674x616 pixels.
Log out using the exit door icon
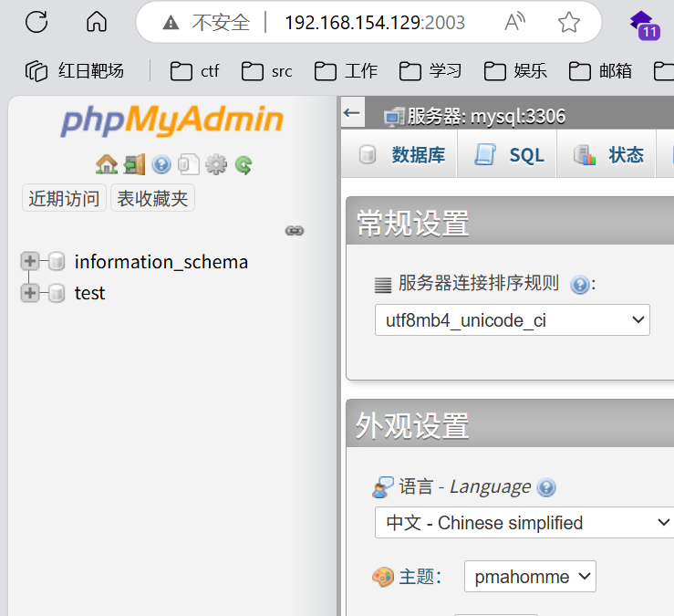coord(134,165)
